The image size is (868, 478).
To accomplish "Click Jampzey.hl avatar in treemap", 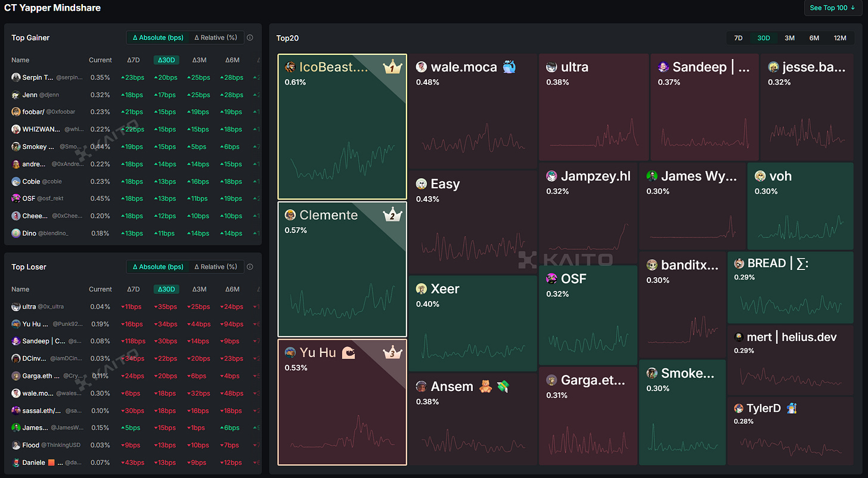I will [x=551, y=176].
